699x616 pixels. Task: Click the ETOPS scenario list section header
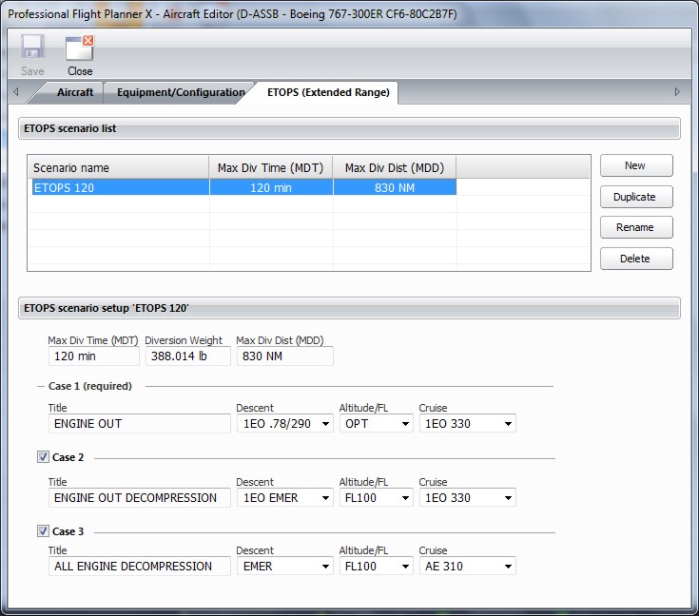click(x=350, y=128)
